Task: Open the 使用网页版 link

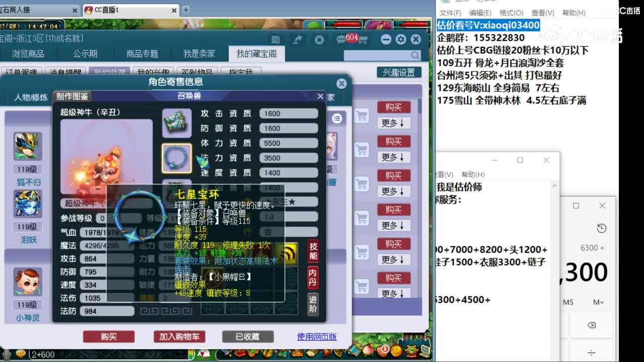Action: click(316, 337)
